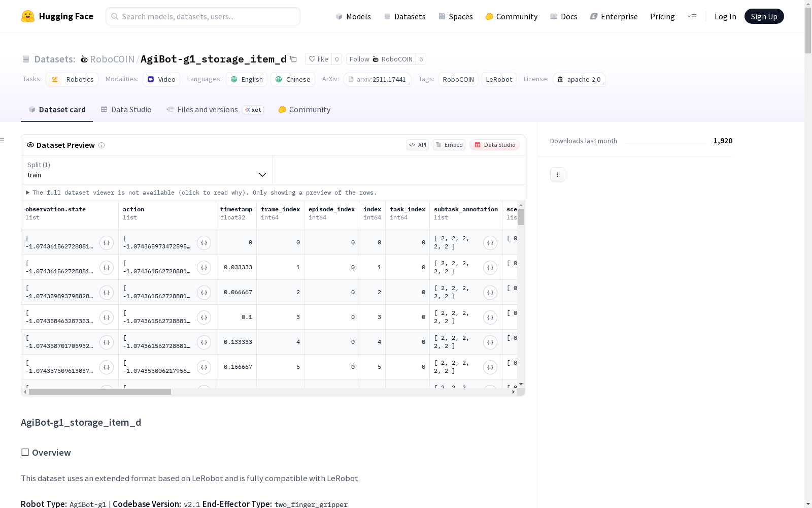Open Models in the top navigation
This screenshot has height=508, width=812.
click(353, 16)
